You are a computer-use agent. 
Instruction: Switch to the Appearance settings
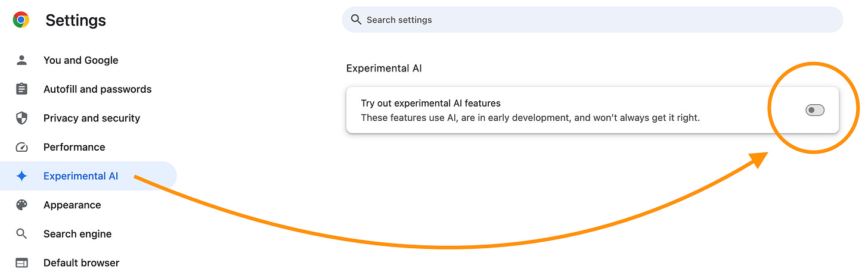[x=72, y=205]
